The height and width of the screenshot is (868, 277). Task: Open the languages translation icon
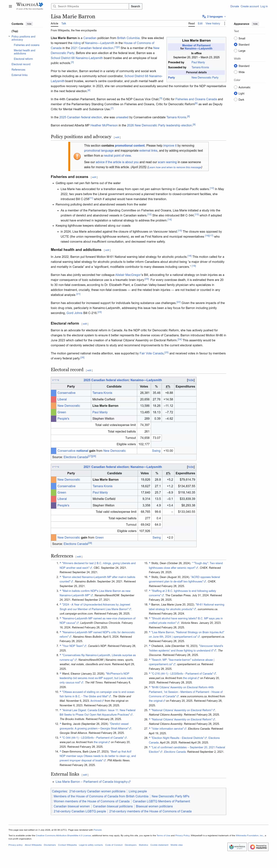click(204, 17)
